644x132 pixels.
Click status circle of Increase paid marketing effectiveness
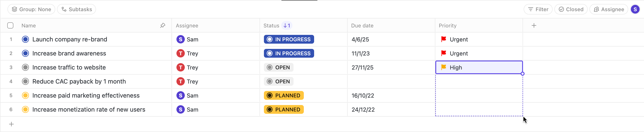click(25, 96)
